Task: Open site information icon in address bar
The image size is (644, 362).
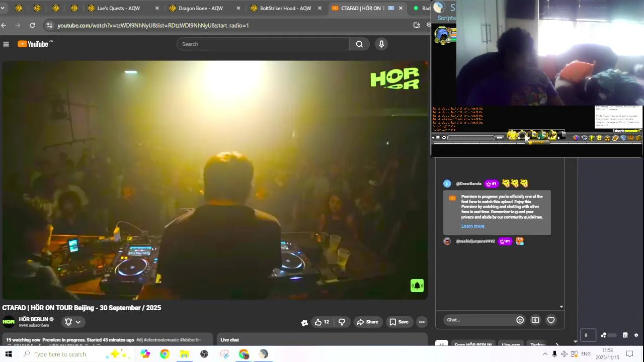Action: click(49, 25)
